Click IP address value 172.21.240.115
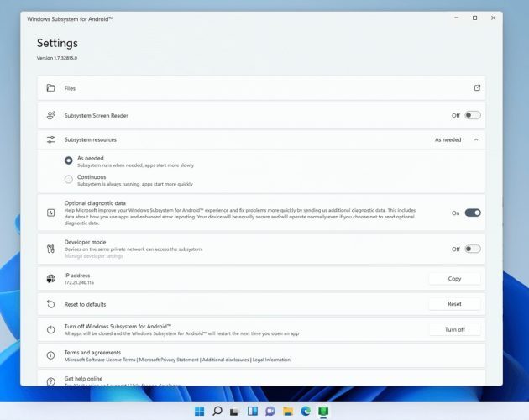This screenshot has width=529, height=420. point(79,282)
